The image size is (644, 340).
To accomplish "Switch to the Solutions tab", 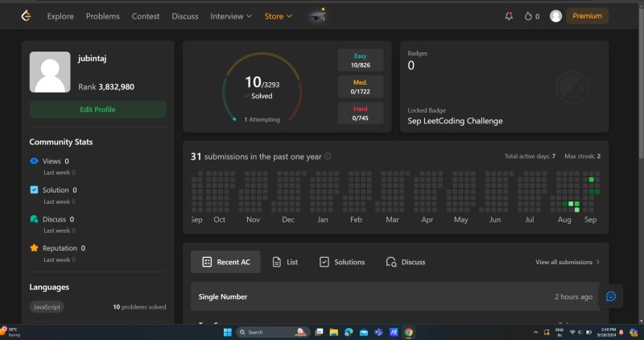I will [x=341, y=262].
